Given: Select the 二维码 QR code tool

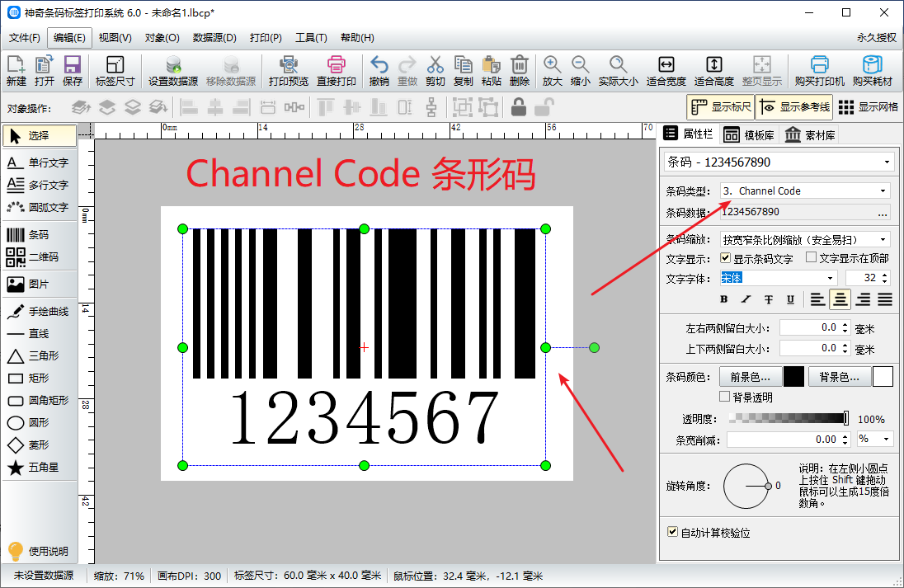Looking at the screenshot, I should point(40,257).
